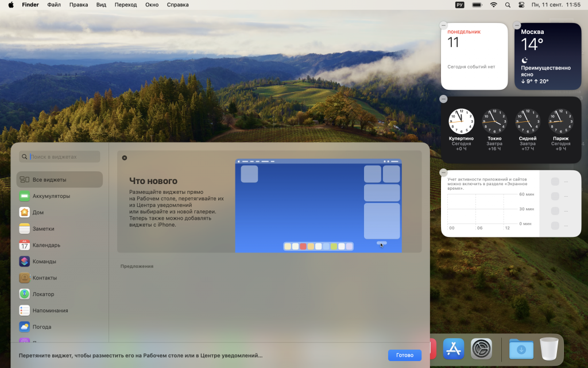Open Календарь widgets list
588x368 pixels.
click(x=46, y=245)
